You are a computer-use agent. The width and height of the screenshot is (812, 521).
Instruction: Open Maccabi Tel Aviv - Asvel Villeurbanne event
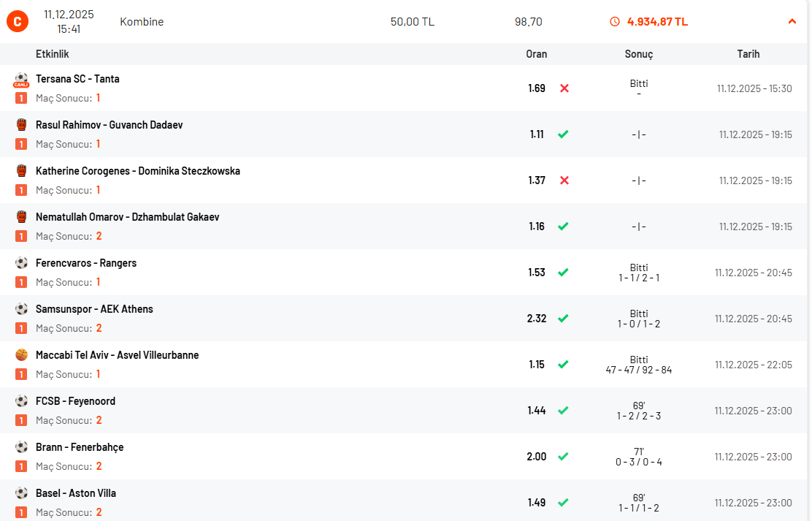(117, 355)
